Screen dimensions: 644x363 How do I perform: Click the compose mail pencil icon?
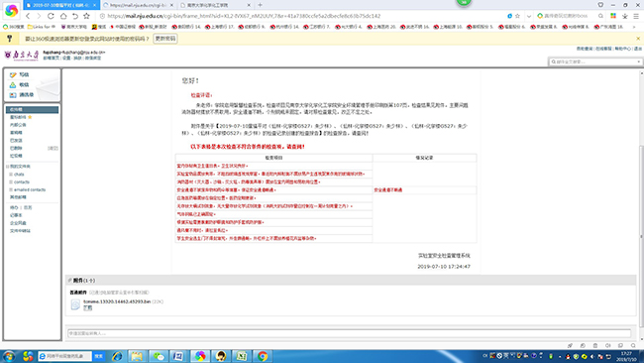[13, 74]
